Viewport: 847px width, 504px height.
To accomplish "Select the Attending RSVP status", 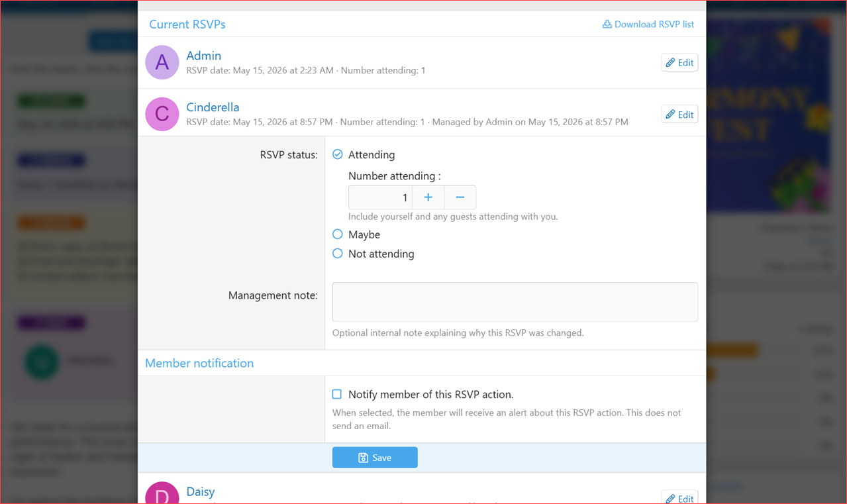I will (338, 154).
